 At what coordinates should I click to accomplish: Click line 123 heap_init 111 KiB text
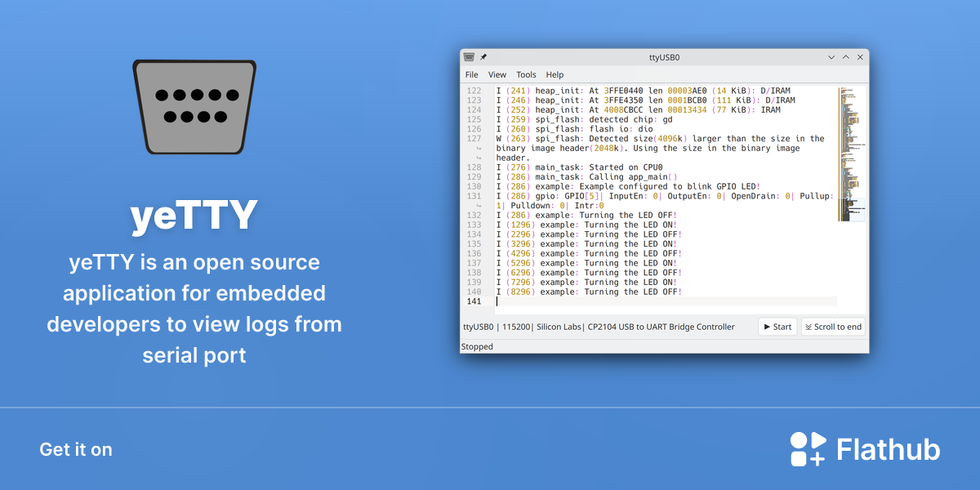646,100
